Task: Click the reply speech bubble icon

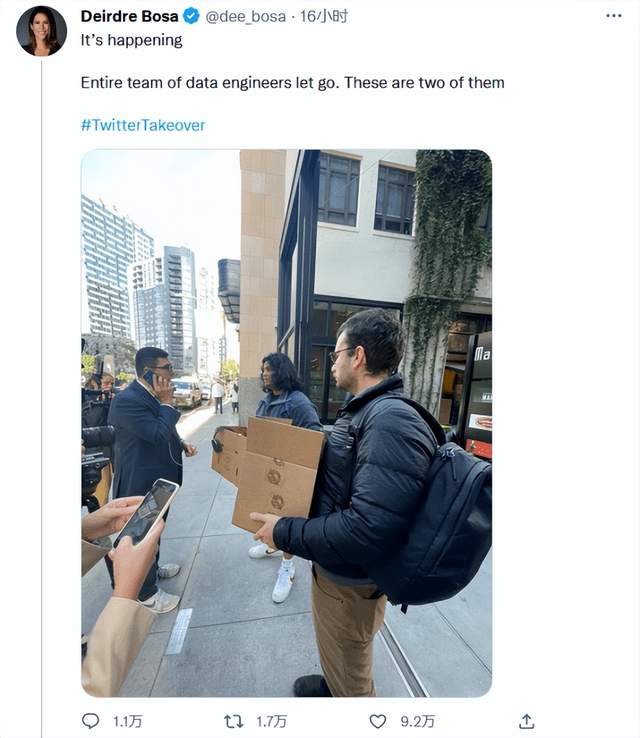Action: click(90, 721)
